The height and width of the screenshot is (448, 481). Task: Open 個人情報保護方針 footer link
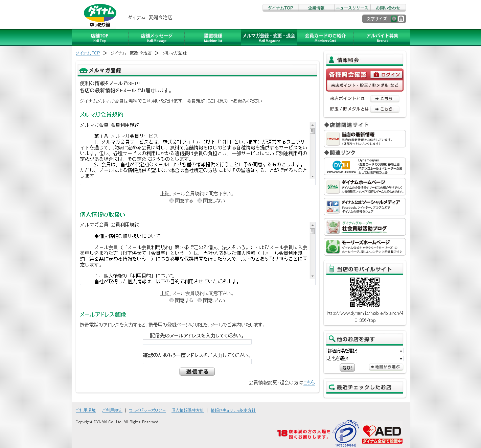[x=187, y=410]
